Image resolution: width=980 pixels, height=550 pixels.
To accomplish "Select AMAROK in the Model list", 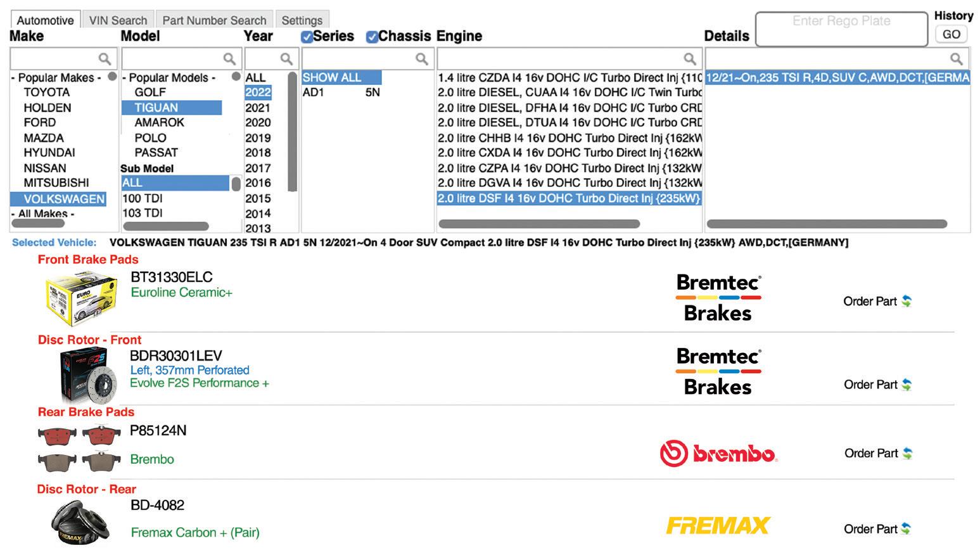I will [x=160, y=122].
